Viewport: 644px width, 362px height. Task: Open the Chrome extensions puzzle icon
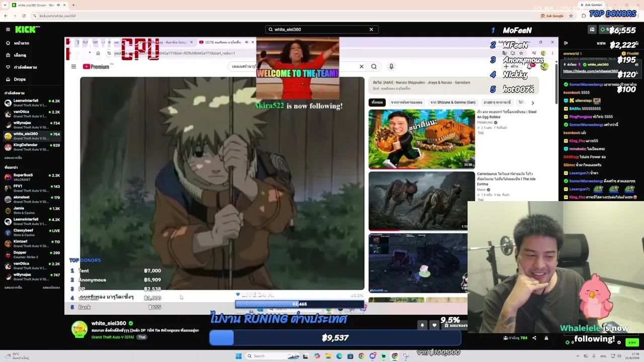[x=584, y=16]
